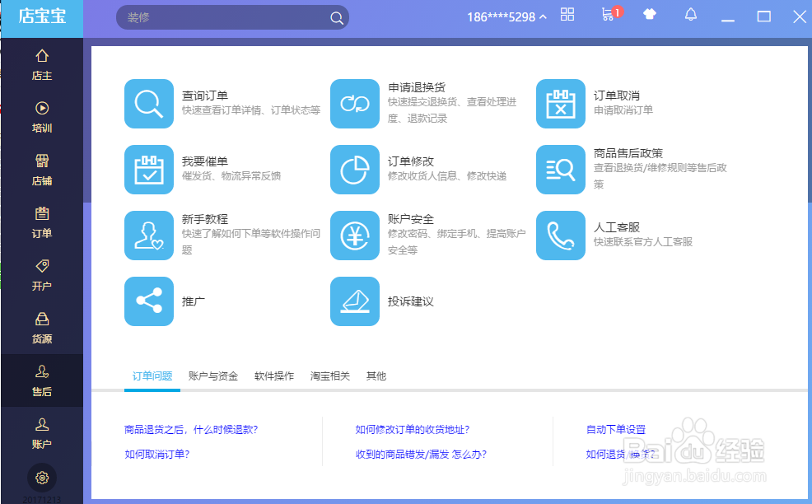Switch to the 订单问题 tab

click(152, 376)
